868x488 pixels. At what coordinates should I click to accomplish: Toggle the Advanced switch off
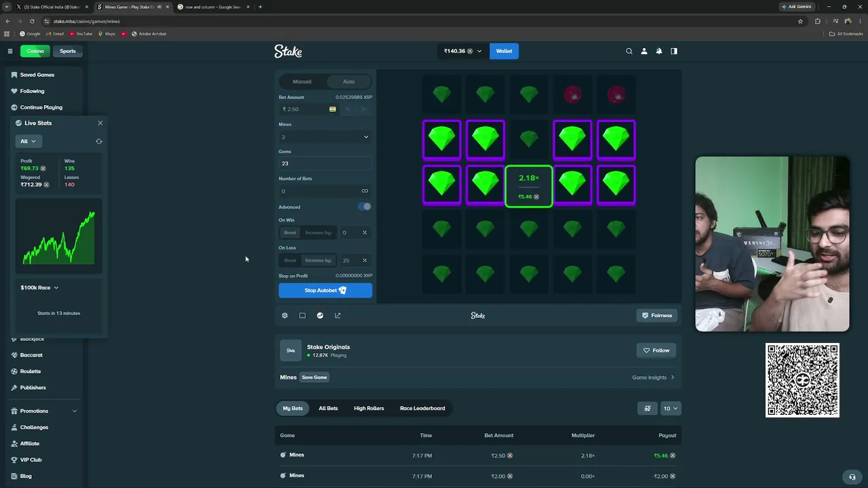365,207
